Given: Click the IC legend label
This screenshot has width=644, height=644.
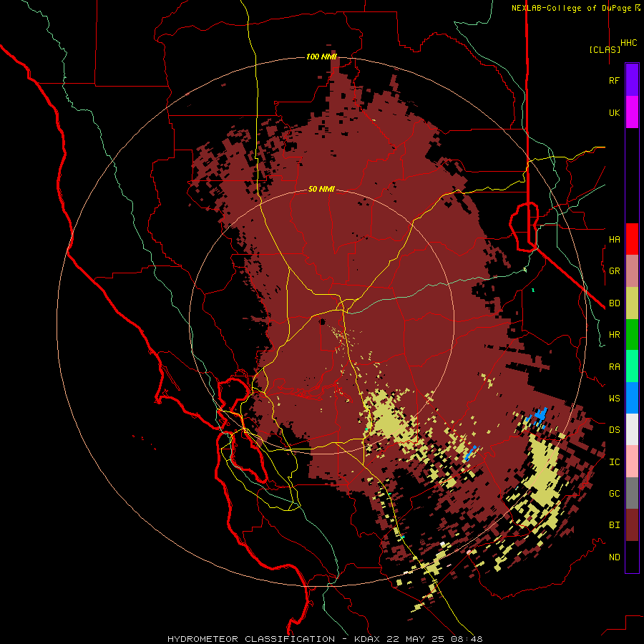Looking at the screenshot, I should tap(614, 462).
